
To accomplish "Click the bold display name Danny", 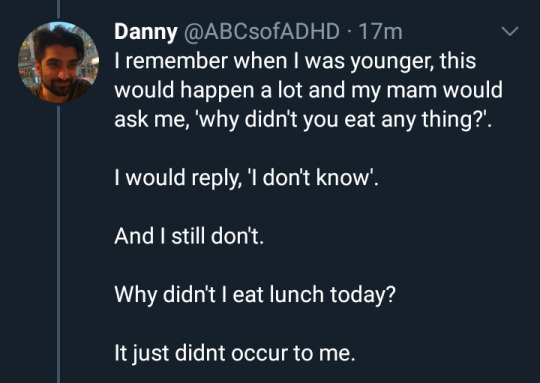I will (x=146, y=32).
